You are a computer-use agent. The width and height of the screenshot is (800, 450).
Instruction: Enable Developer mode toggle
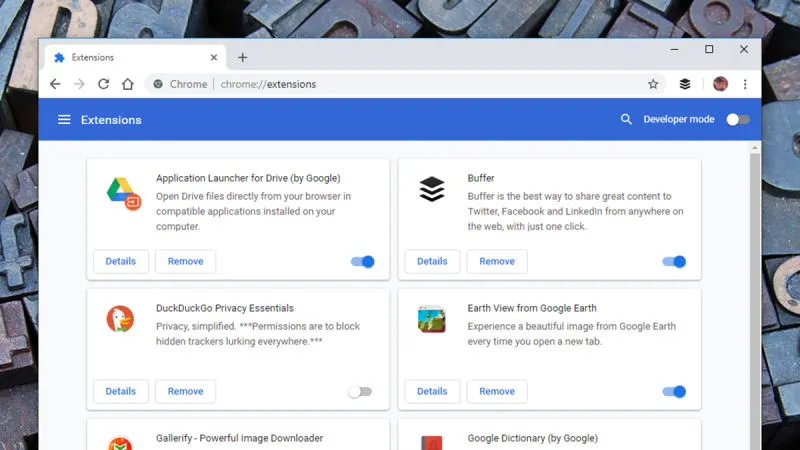pos(737,120)
